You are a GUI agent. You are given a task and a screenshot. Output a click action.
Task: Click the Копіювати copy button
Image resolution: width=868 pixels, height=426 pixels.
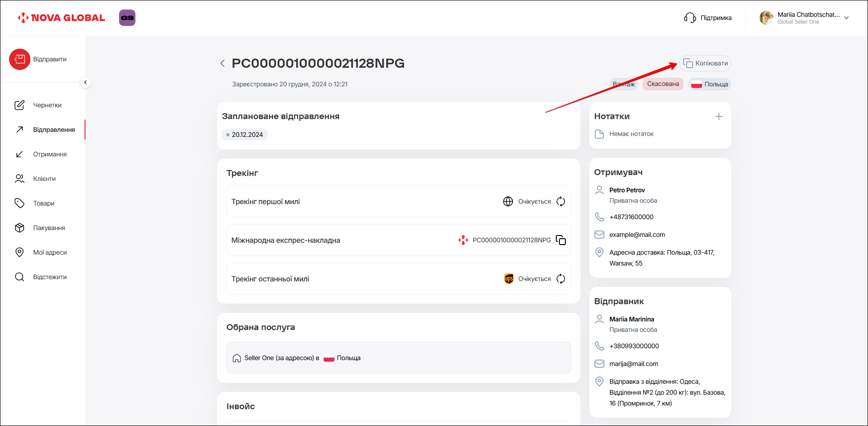click(x=705, y=63)
